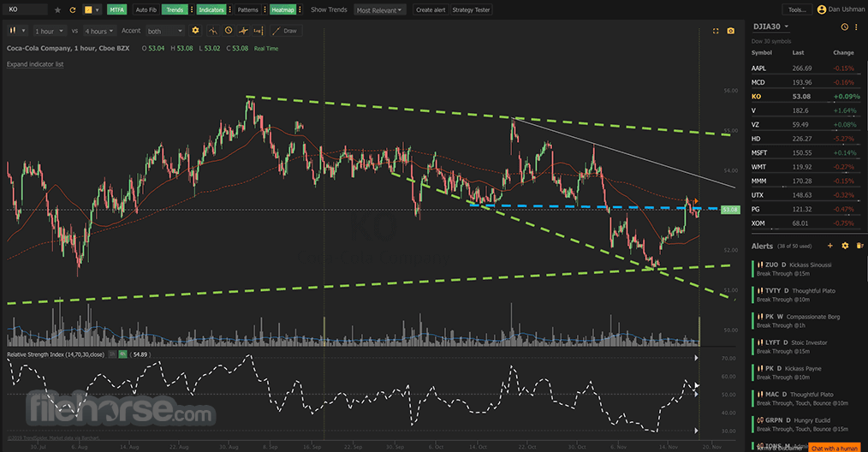Click the clock icon in chart toolbar
The image size is (868, 452).
pyautogui.click(x=228, y=31)
